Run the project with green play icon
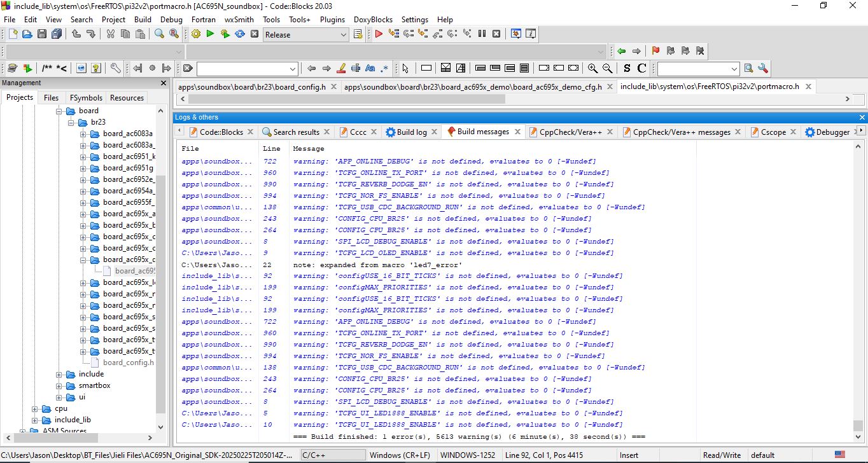Viewport: 868px width, 463px height. tap(210, 34)
